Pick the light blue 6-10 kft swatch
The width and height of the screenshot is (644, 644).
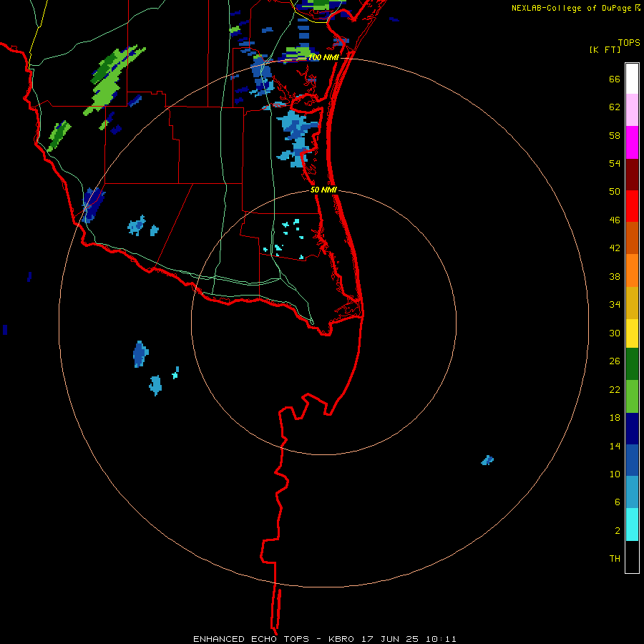[x=632, y=492]
